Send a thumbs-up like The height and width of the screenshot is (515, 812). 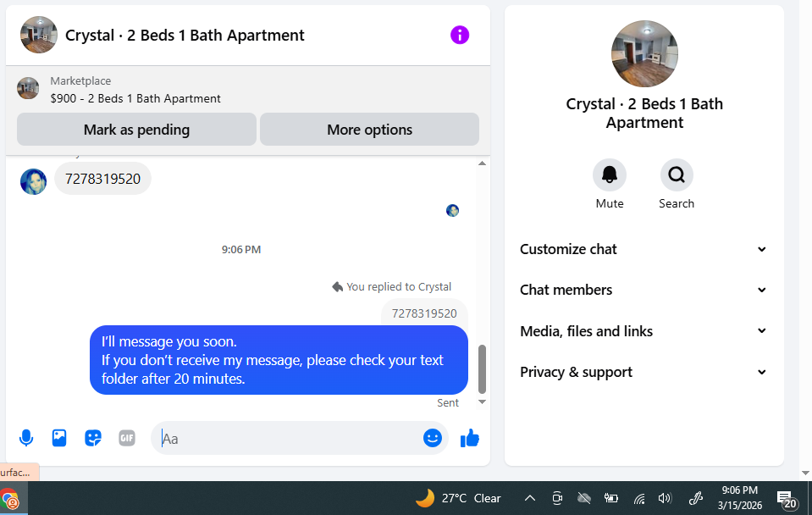470,438
